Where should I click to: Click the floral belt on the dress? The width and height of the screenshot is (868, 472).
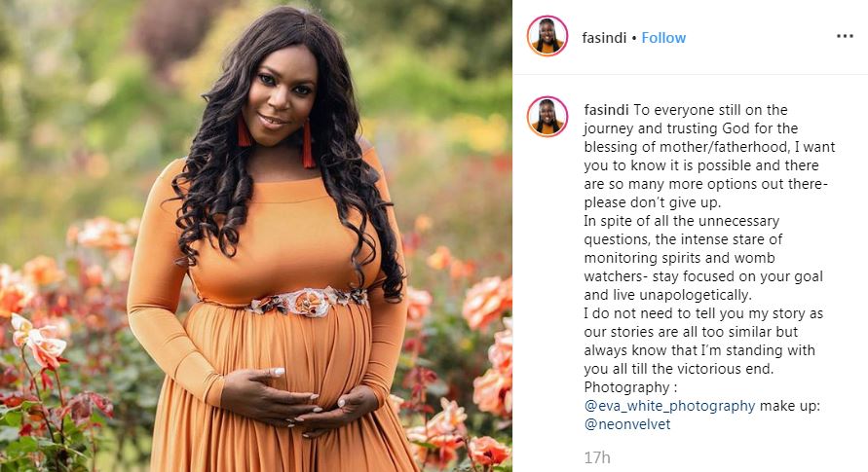(308, 302)
